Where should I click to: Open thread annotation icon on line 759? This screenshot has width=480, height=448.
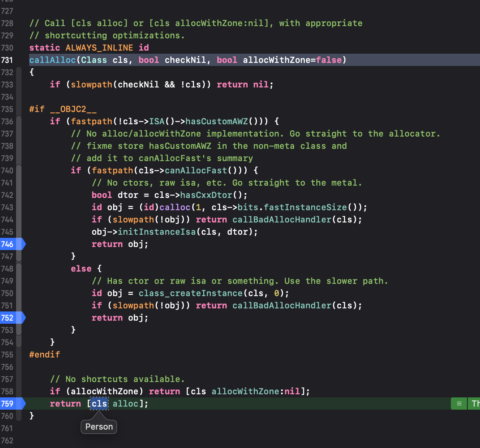point(459,404)
